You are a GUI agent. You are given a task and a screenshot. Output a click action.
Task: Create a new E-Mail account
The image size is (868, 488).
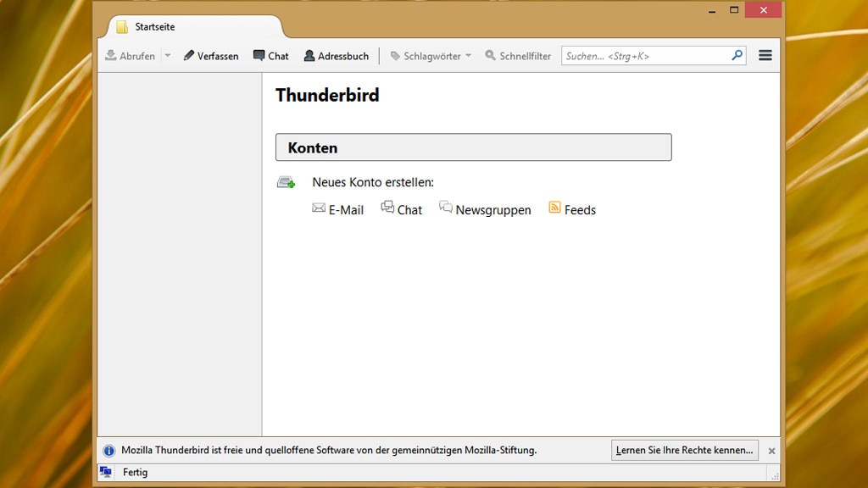337,210
